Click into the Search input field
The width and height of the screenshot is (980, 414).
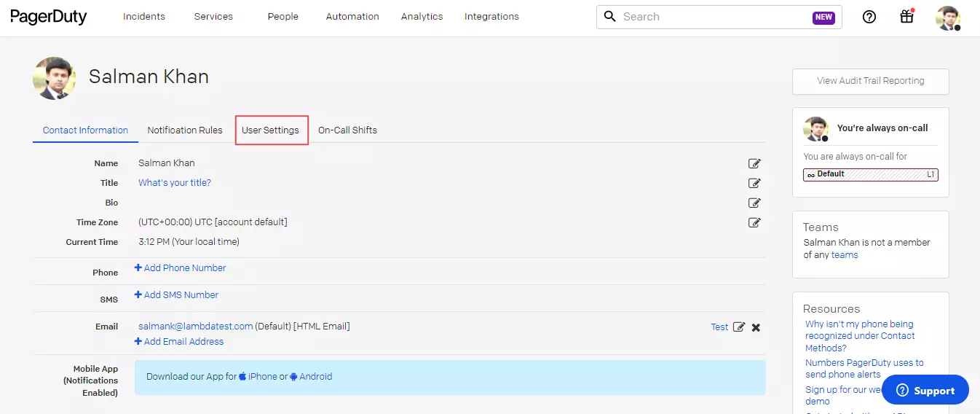click(714, 17)
